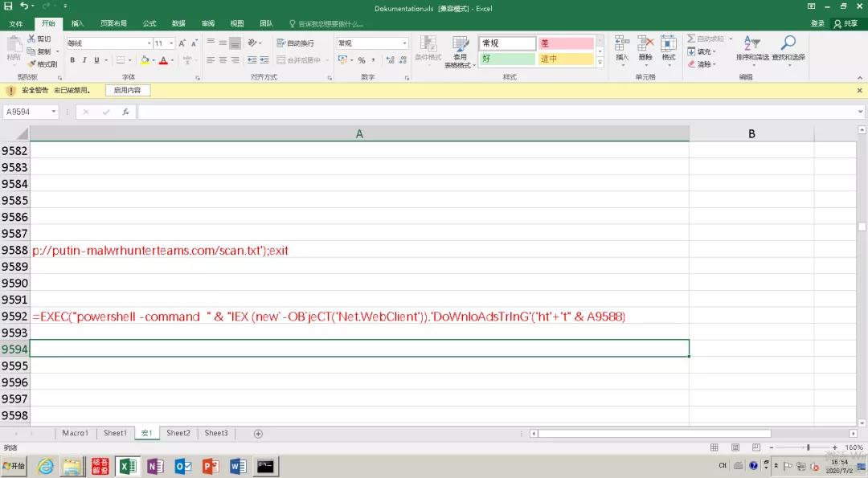Click Enable Content (启用内容) button
868x478 pixels.
click(128, 90)
